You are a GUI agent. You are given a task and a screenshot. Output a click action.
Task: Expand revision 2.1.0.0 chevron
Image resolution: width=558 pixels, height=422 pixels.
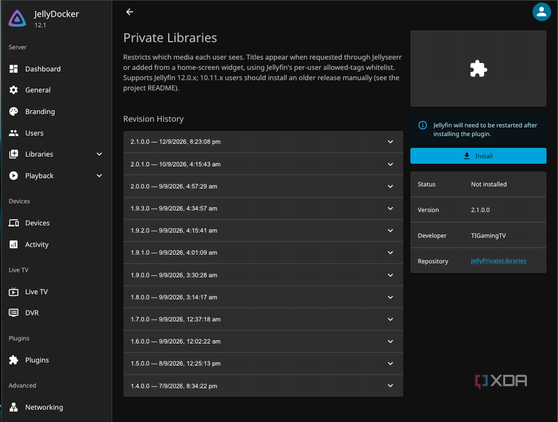tap(390, 142)
